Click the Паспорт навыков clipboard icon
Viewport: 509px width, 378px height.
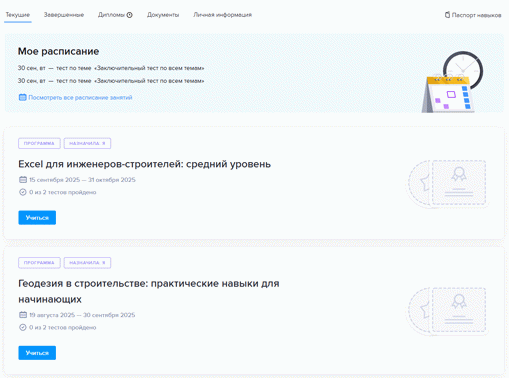[447, 15]
